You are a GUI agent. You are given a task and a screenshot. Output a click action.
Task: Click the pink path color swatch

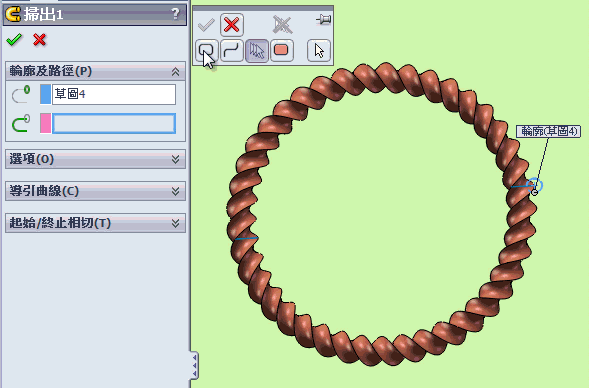[45, 124]
